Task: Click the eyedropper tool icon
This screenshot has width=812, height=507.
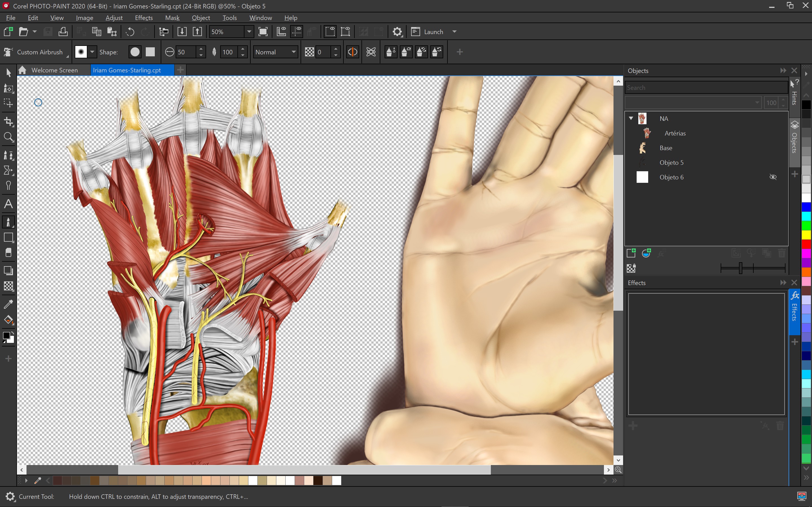Action: tap(8, 304)
